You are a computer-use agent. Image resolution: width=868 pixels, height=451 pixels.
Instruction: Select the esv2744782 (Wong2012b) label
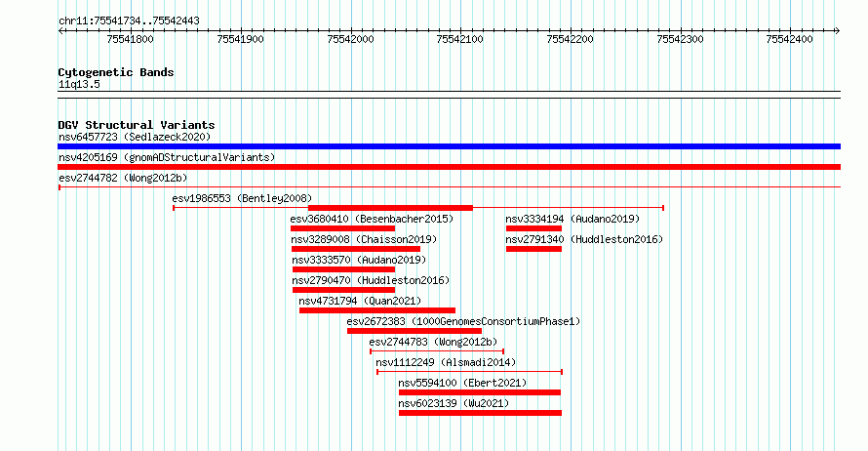tap(123, 178)
